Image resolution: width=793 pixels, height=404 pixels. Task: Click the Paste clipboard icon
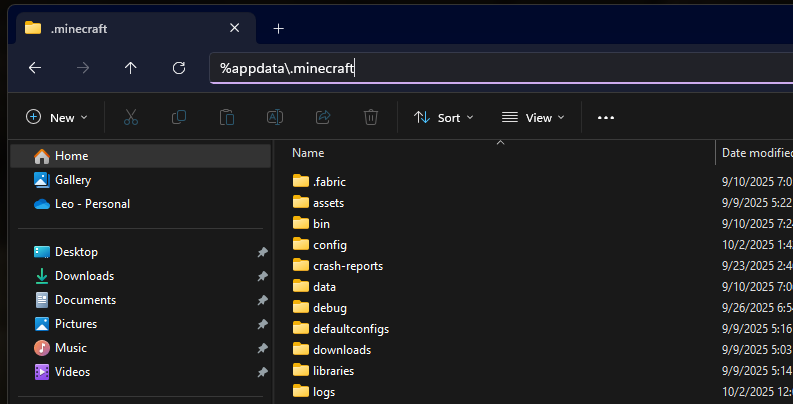tap(227, 117)
